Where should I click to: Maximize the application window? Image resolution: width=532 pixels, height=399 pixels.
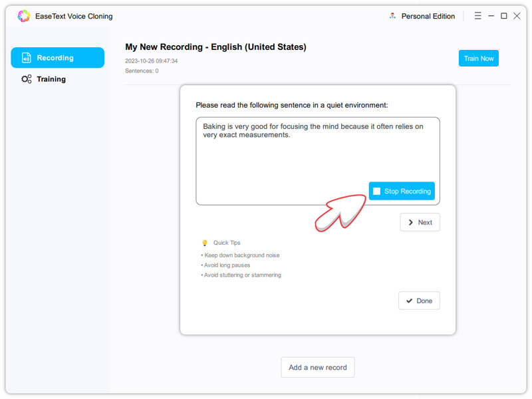[x=504, y=16]
